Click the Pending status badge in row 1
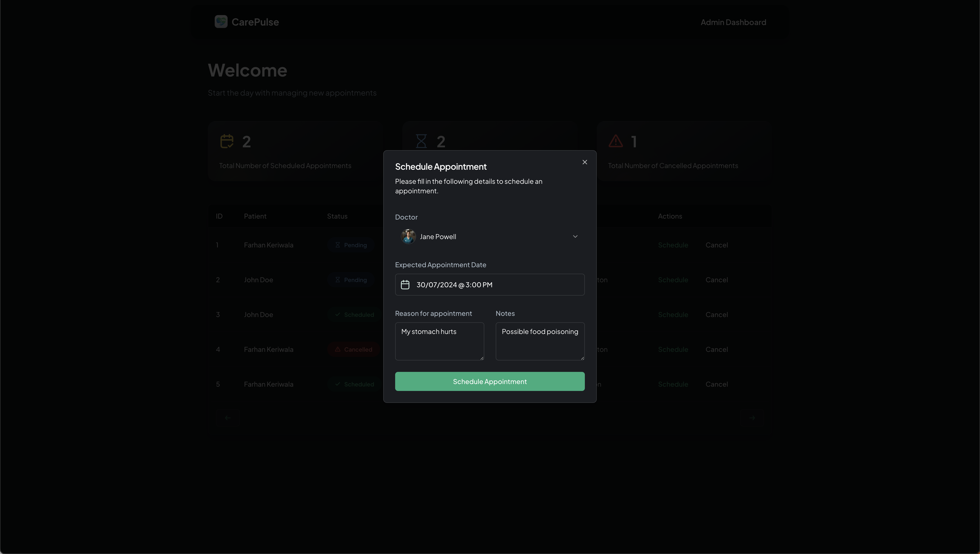This screenshot has height=554, width=980. tap(351, 245)
